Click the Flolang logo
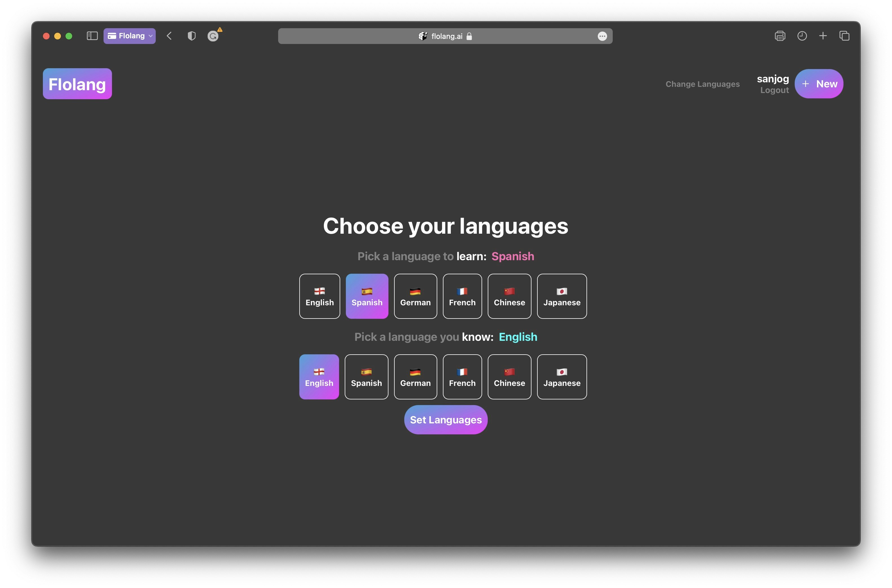The width and height of the screenshot is (892, 588). click(77, 84)
